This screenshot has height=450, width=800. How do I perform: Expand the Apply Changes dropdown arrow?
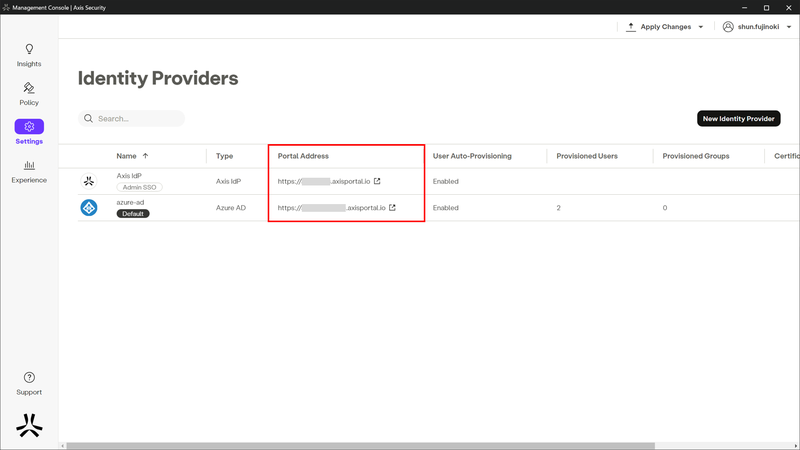[701, 27]
